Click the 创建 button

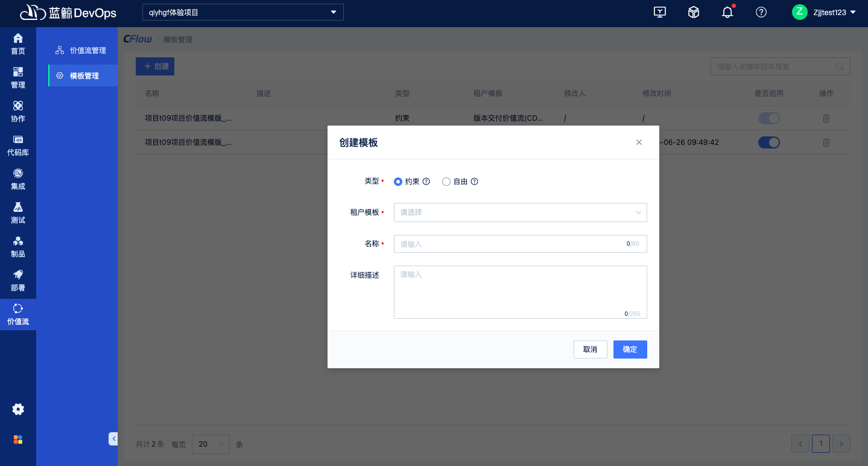(155, 66)
